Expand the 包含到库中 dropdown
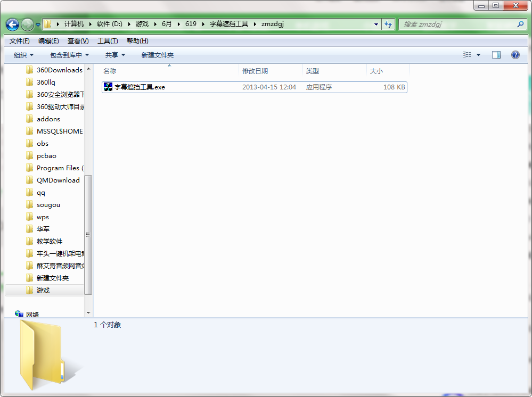This screenshot has width=532, height=397. click(69, 55)
